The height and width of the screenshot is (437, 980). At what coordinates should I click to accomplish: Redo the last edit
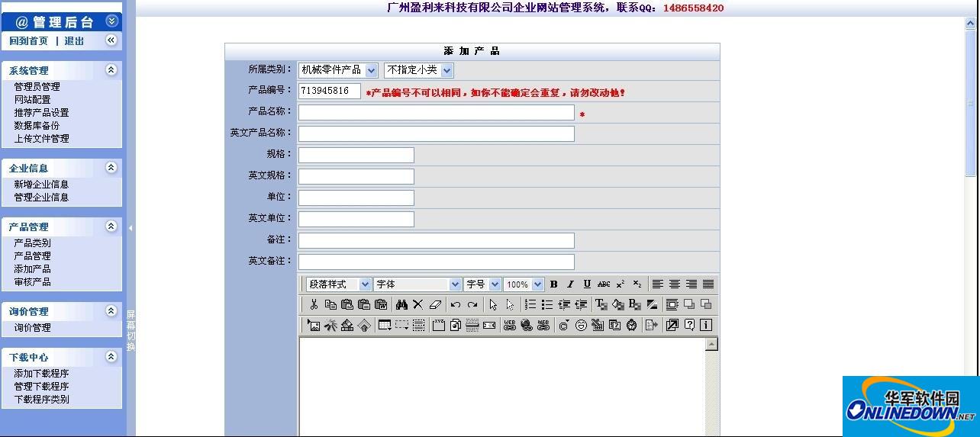pos(472,304)
